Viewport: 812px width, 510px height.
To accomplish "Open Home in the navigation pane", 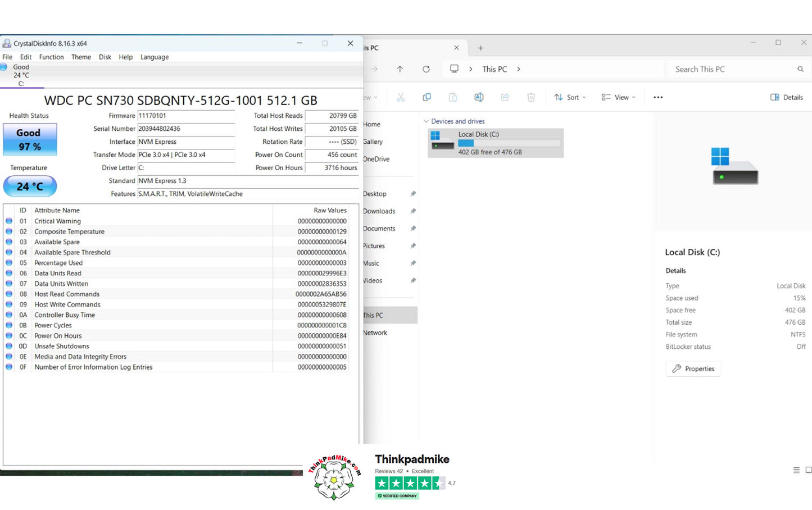I will 371,124.
